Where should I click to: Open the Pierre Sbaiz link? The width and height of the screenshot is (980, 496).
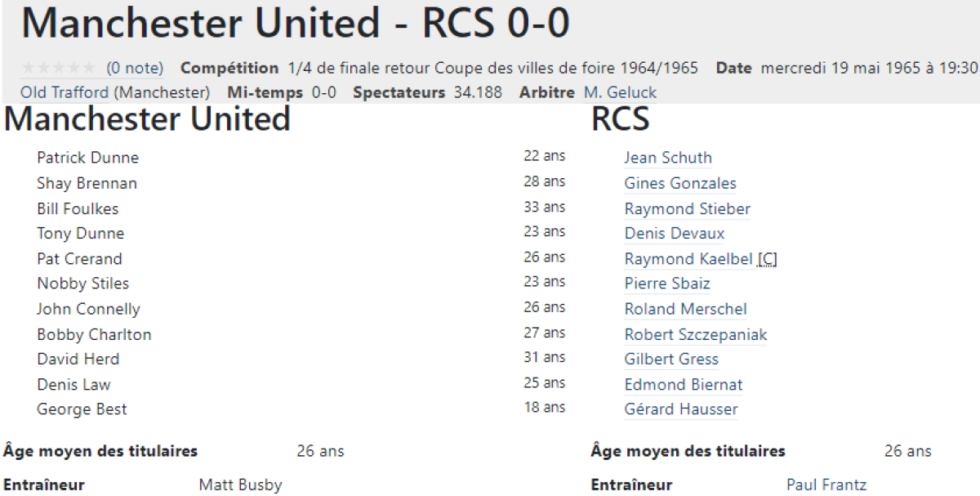pyautogui.click(x=667, y=284)
